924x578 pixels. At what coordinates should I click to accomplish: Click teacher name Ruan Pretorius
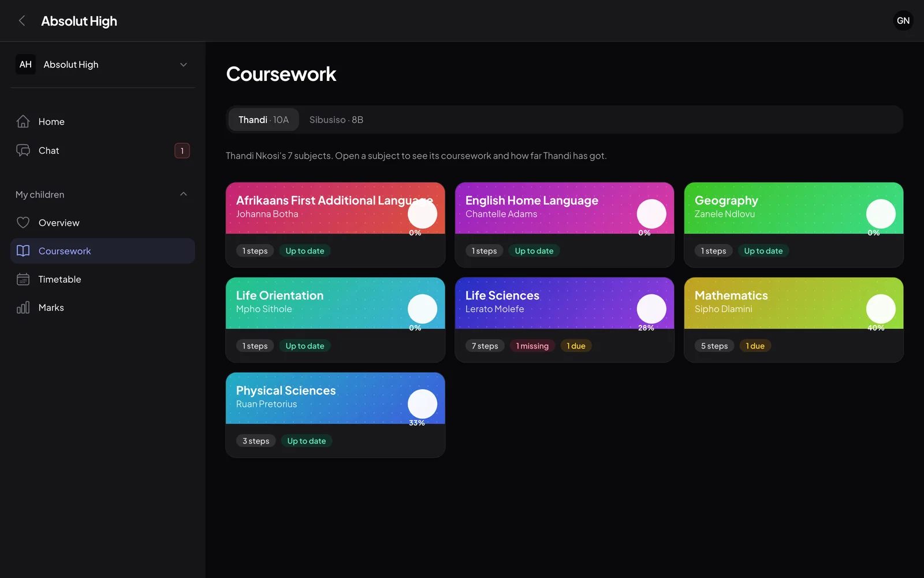[x=266, y=404]
